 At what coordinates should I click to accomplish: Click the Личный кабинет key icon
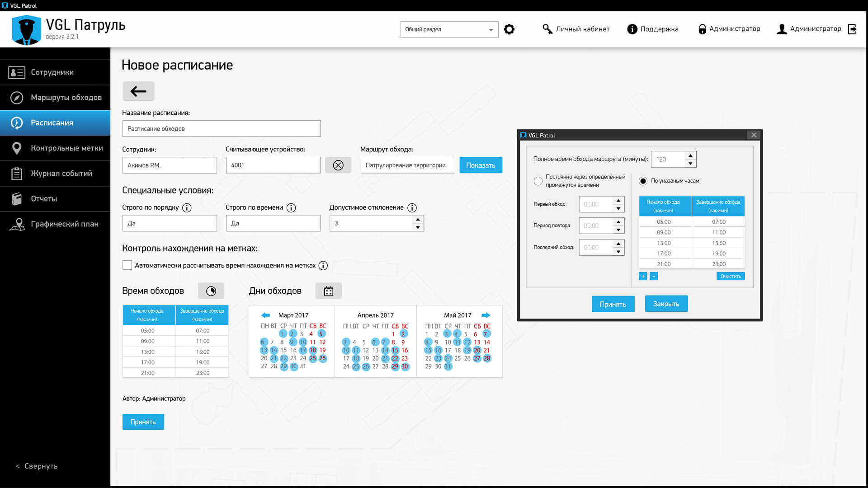(547, 29)
